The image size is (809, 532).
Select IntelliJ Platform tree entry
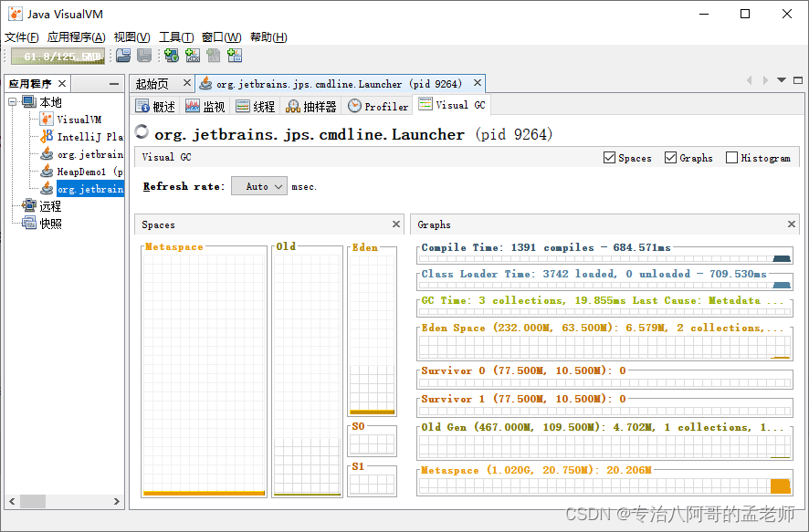click(x=90, y=137)
